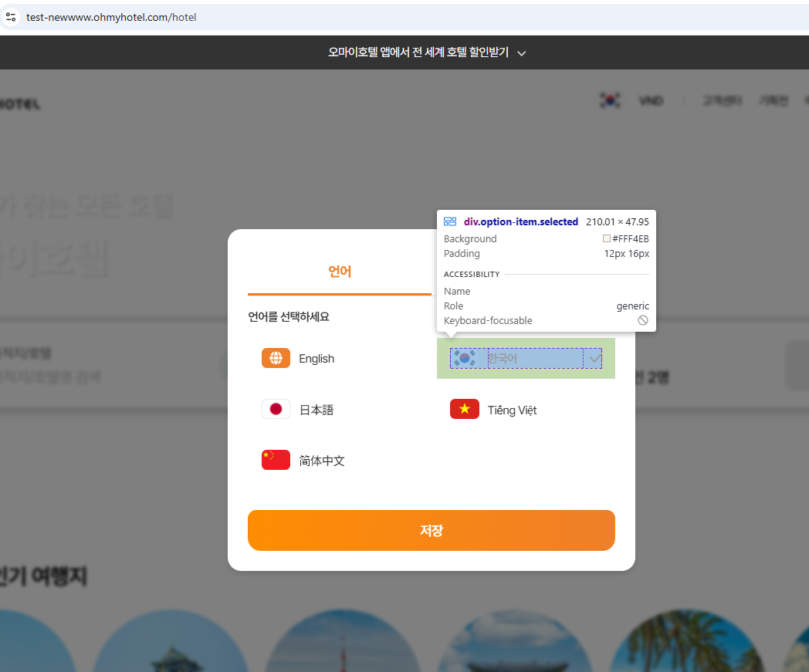Choose the 日本語 language label

click(x=316, y=410)
